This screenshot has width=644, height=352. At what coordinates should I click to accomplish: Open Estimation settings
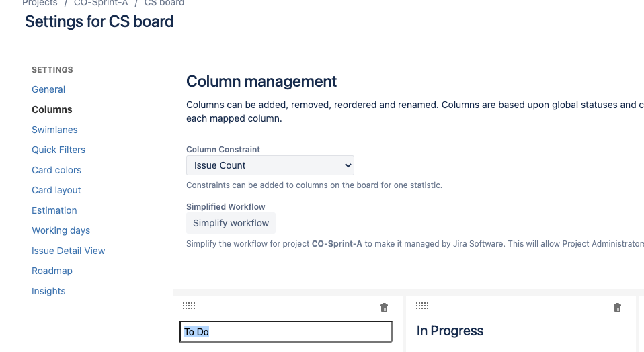(54, 210)
